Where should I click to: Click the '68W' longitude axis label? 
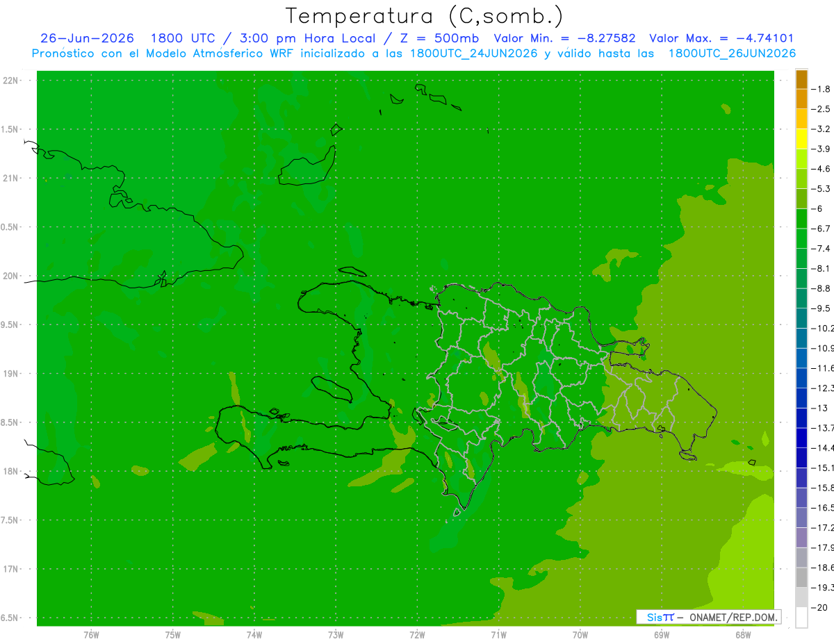[x=743, y=634]
